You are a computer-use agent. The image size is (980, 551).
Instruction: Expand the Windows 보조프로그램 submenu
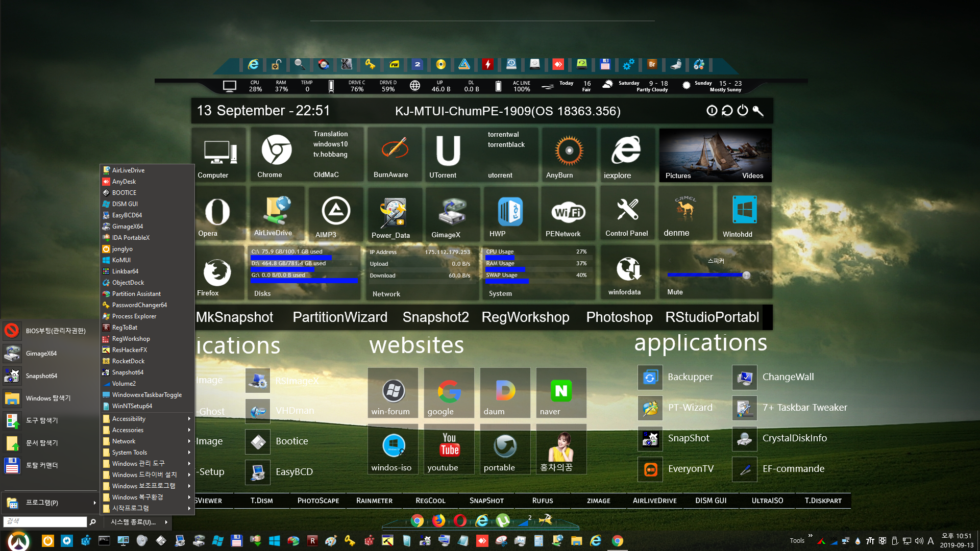[147, 486]
